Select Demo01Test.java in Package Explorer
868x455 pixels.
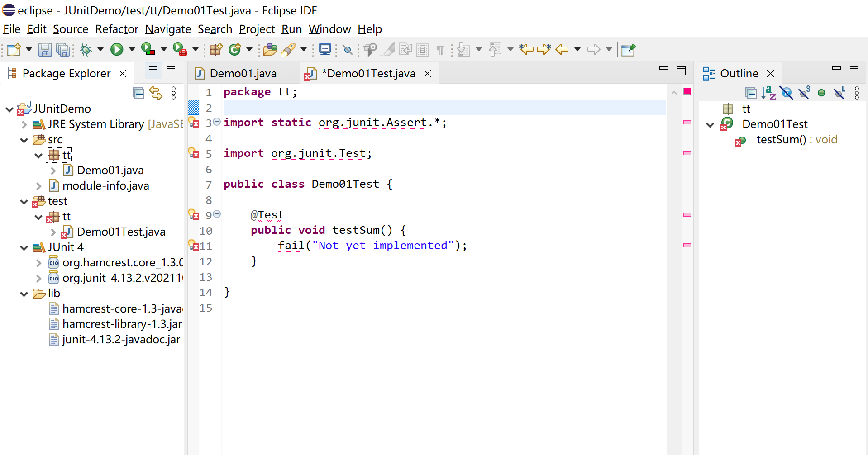pos(121,232)
